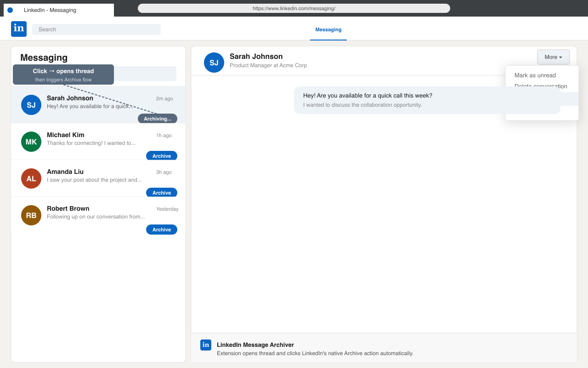Switch to the Messaging tab
This screenshot has width=588, height=368.
pos(328,29)
